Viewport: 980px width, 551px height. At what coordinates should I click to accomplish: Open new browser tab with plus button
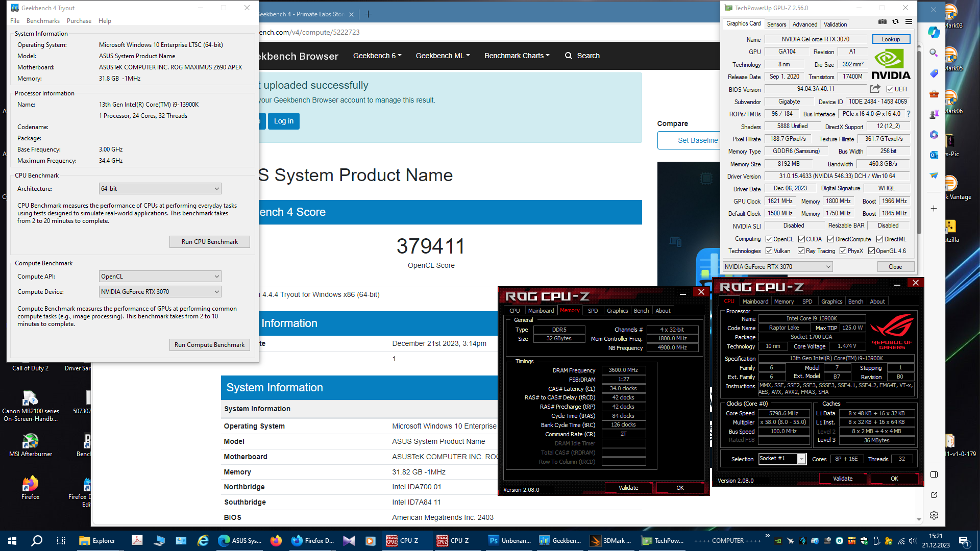(368, 14)
